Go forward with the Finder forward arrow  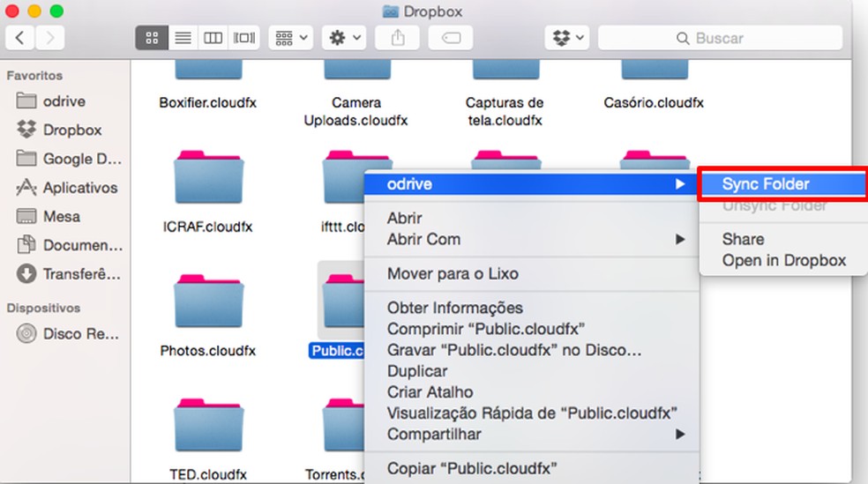click(x=50, y=38)
